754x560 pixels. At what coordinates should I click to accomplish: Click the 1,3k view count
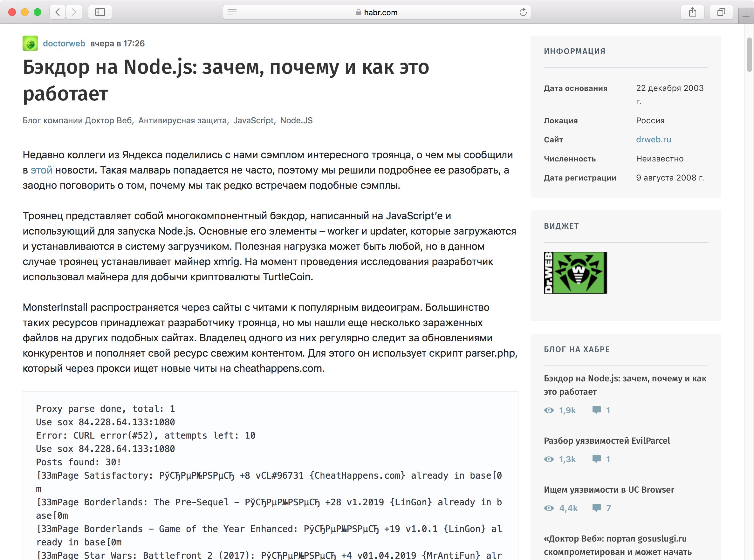click(567, 459)
